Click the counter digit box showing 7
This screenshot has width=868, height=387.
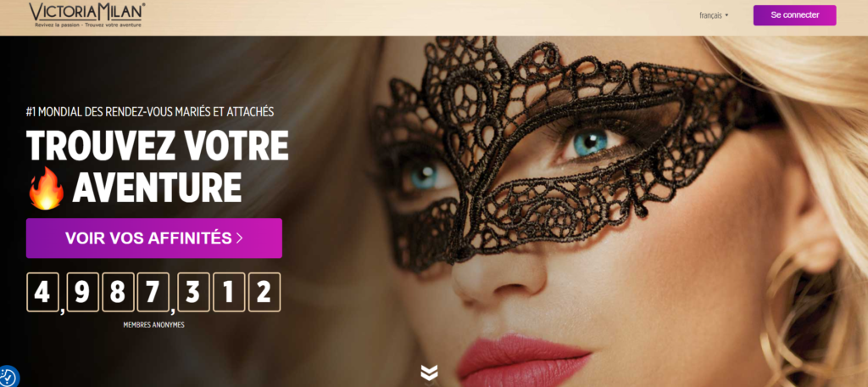click(153, 292)
